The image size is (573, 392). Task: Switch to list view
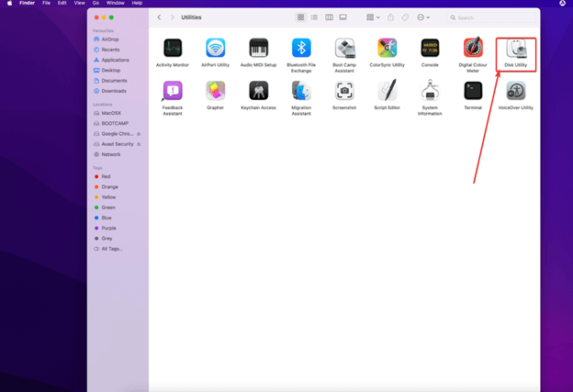[x=314, y=17]
